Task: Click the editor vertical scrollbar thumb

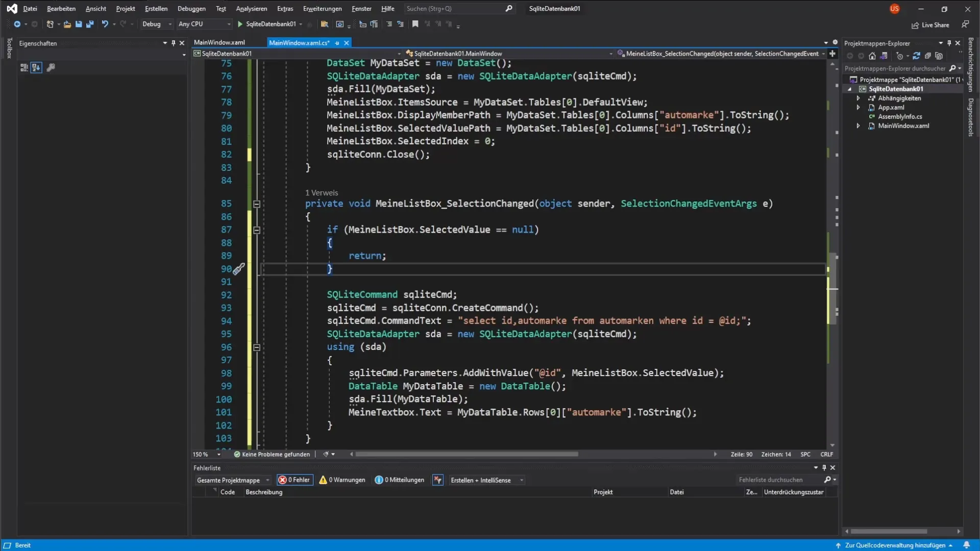Action: (x=832, y=288)
